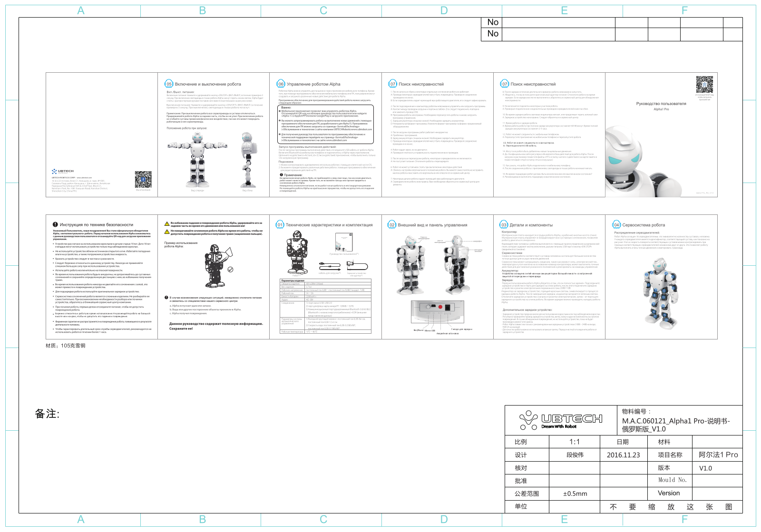
Task: Click the 备注: remarks label
Action: click(x=47, y=414)
